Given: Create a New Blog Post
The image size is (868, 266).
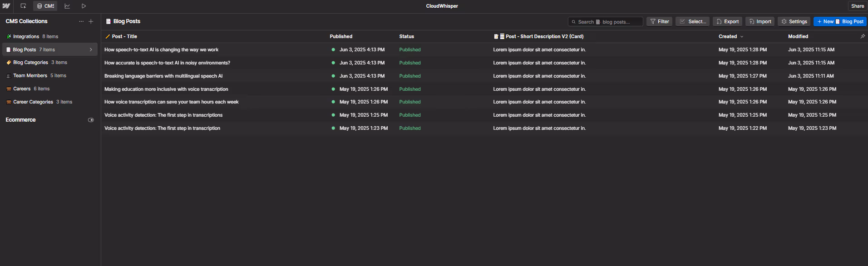Looking at the screenshot, I should click(840, 21).
